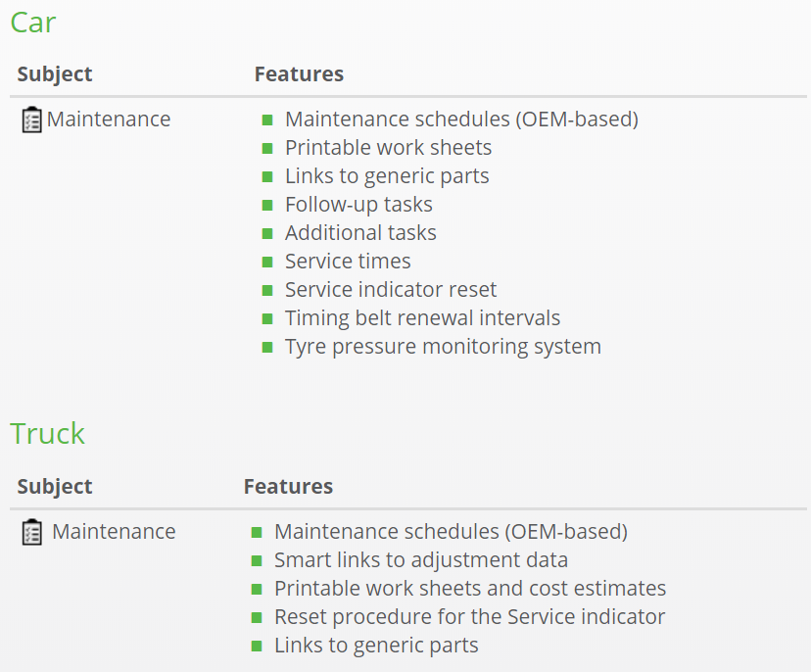Screen dimensions: 811x672
Task: Click Printable work sheets and cost estimates
Action: [x=470, y=589]
